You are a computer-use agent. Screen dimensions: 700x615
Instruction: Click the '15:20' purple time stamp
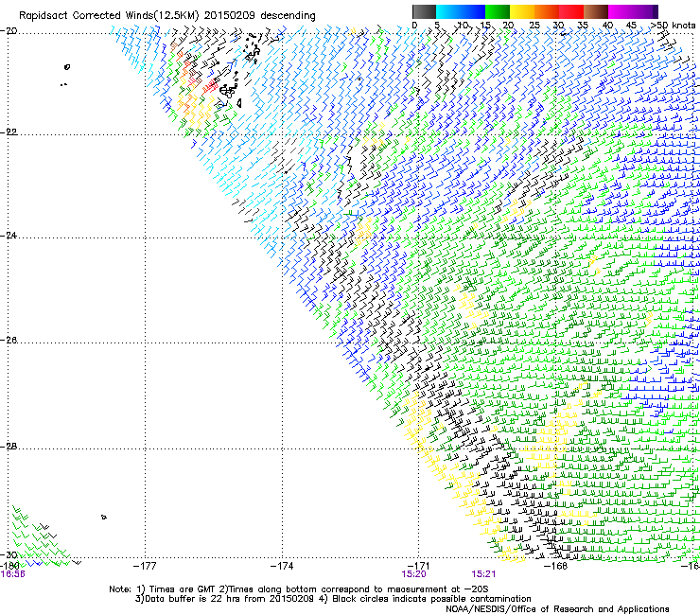[413, 574]
